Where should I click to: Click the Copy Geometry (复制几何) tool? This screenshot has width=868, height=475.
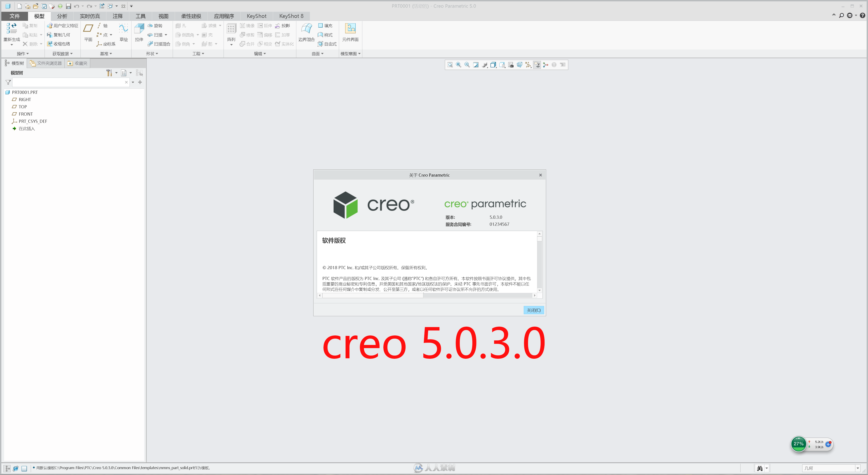point(59,35)
